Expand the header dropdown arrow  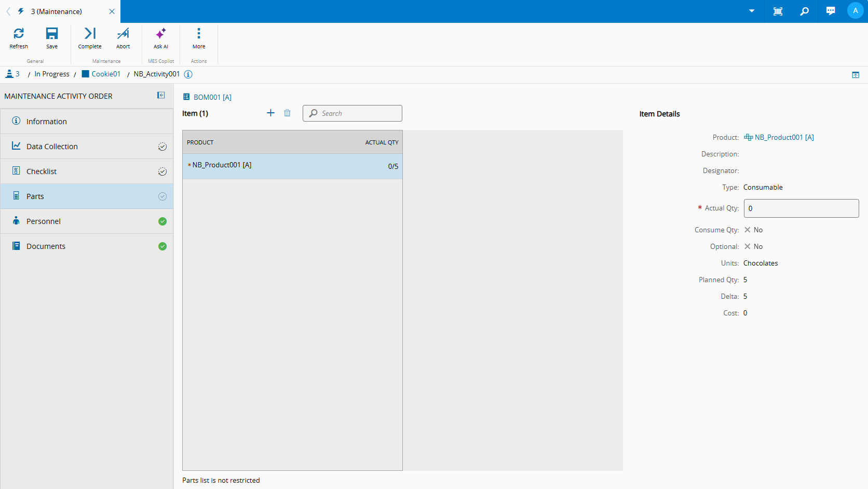coord(752,11)
